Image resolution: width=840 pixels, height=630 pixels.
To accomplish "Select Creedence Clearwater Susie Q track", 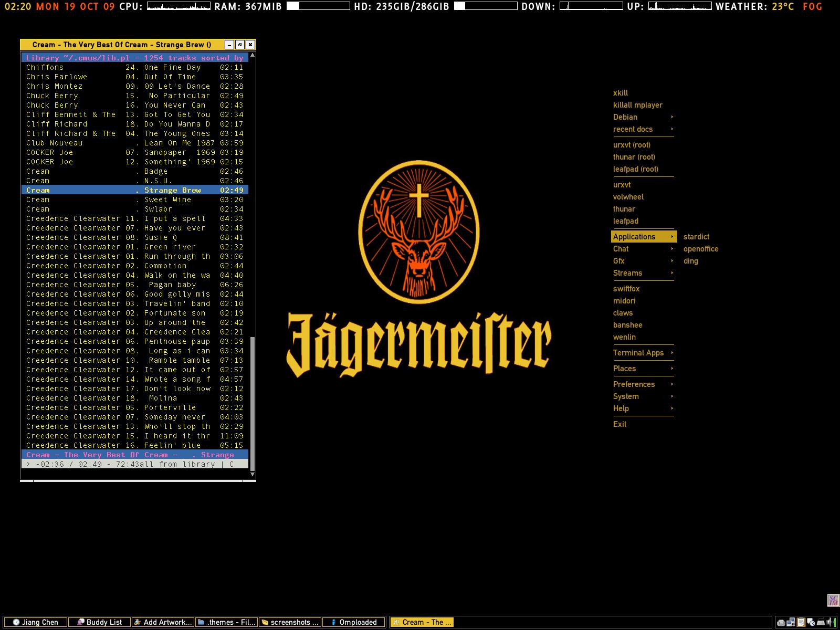I will tap(135, 237).
